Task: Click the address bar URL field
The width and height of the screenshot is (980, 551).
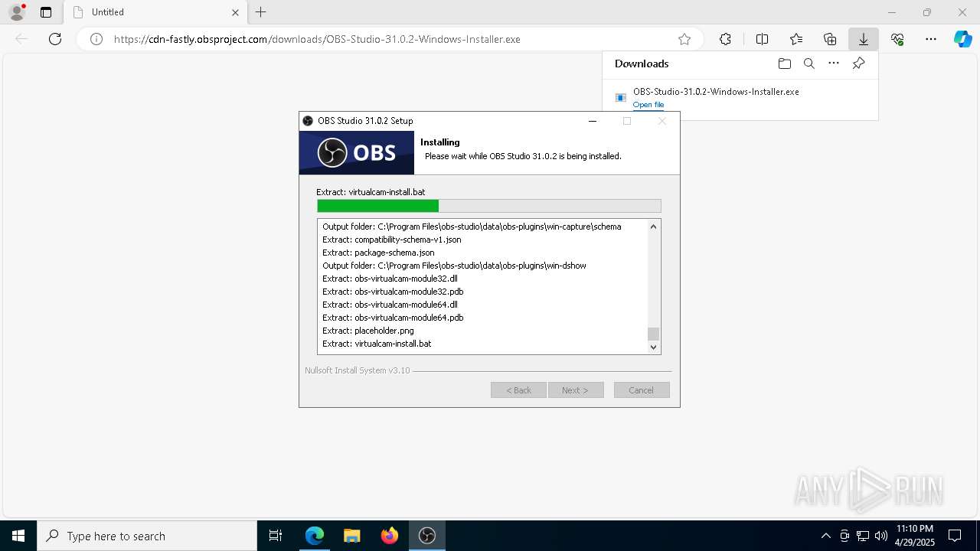Action: 390,39
